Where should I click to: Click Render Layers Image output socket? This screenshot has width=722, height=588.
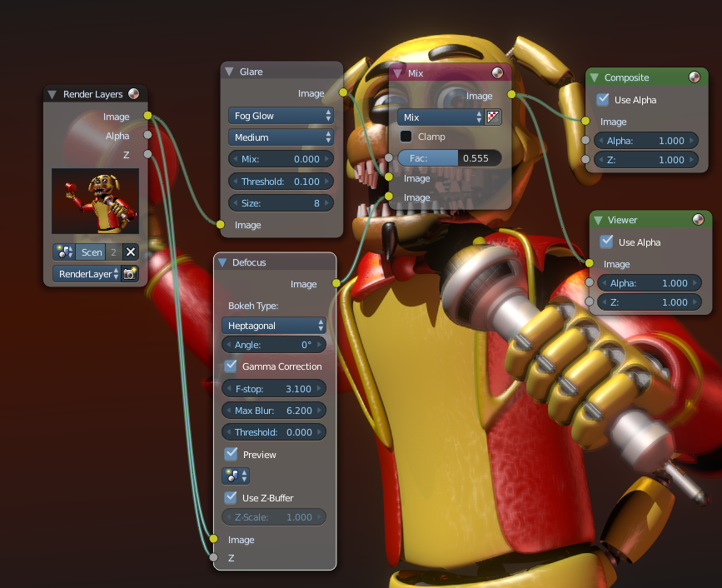pyautogui.click(x=147, y=115)
